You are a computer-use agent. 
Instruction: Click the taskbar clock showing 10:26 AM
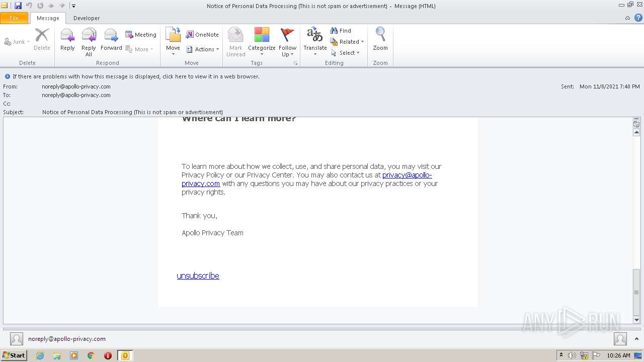(x=618, y=355)
